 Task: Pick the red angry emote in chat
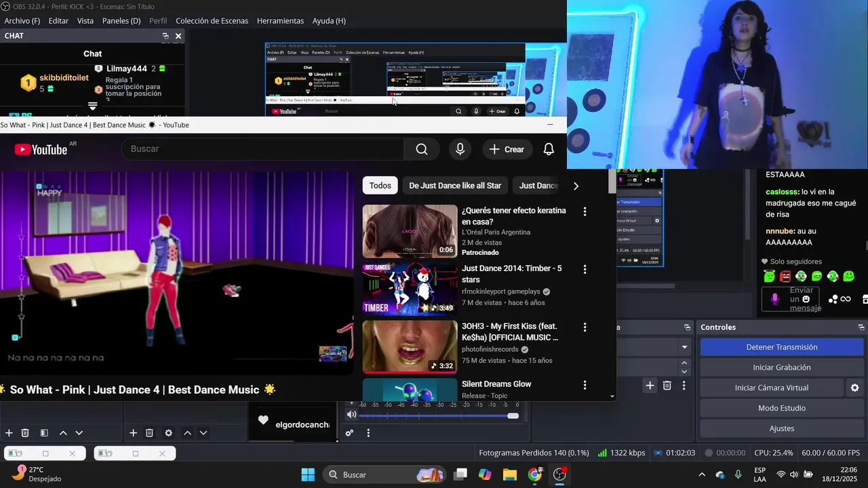(x=785, y=277)
